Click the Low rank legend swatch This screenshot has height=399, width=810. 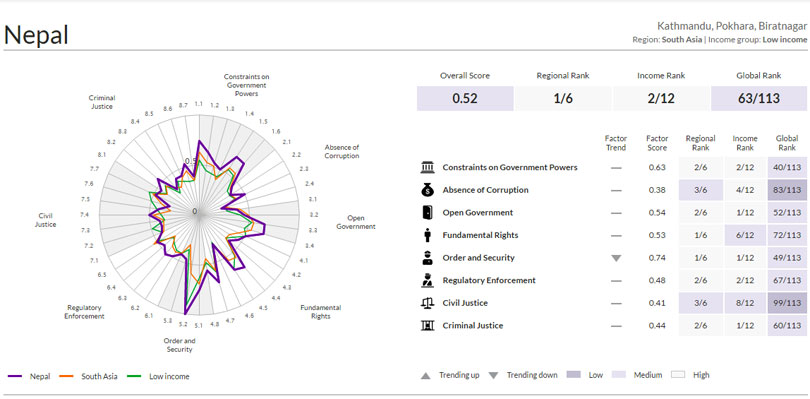(574, 375)
